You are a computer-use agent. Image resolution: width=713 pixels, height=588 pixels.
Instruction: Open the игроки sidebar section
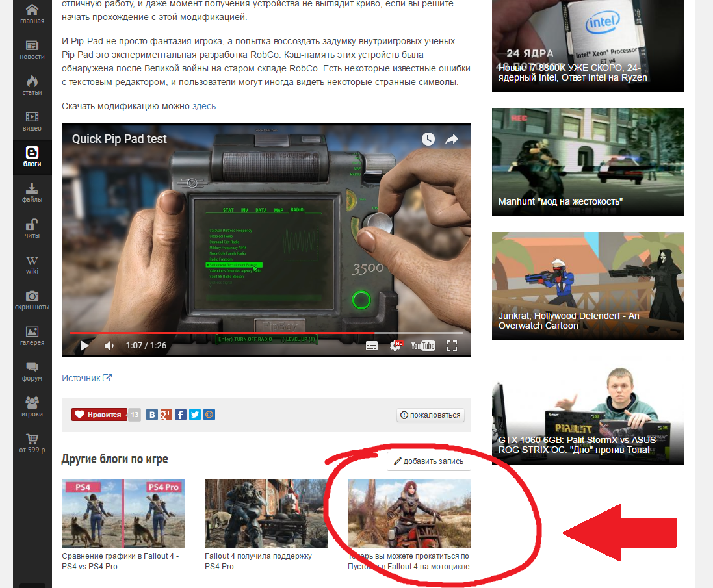coord(32,407)
